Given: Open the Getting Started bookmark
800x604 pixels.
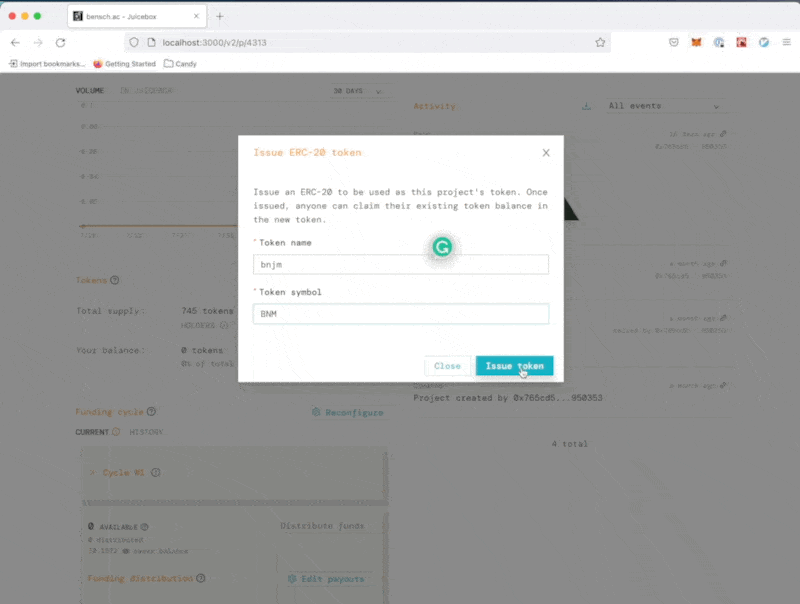Looking at the screenshot, I should 124,64.
